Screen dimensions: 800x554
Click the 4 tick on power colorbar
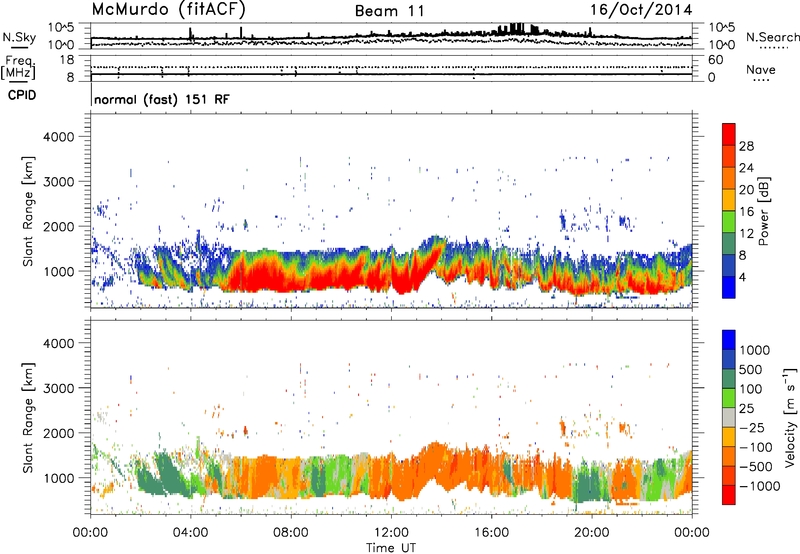click(x=742, y=277)
